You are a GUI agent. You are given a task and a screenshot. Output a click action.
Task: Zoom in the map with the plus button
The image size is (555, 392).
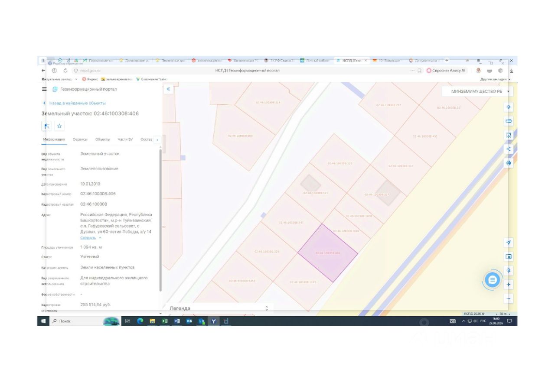(x=509, y=285)
